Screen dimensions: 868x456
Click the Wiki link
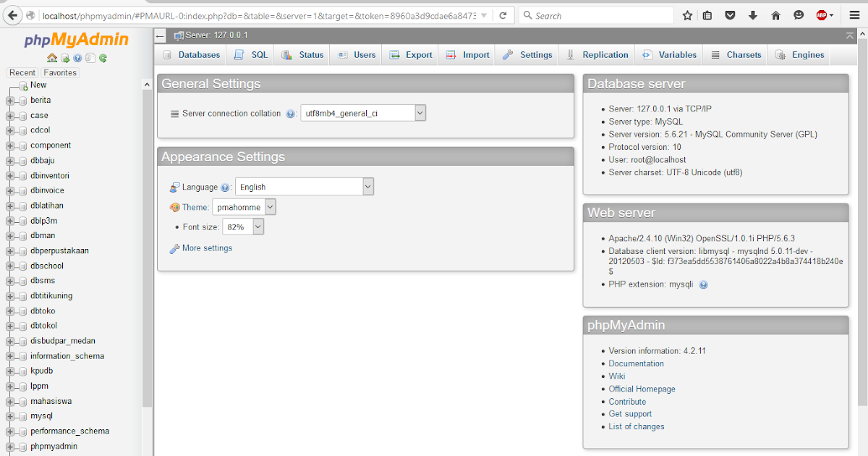[x=616, y=376]
